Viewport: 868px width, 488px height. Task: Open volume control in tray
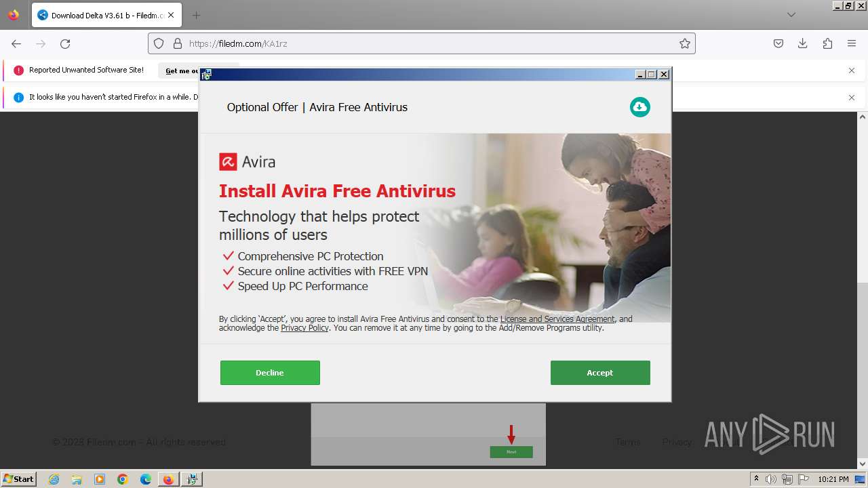click(x=771, y=479)
